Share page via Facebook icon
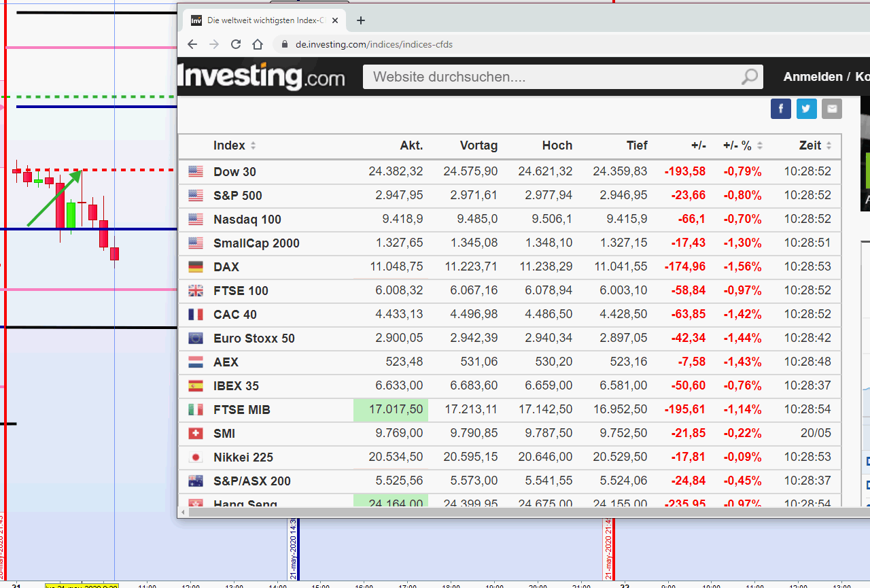This screenshot has height=588, width=870. [780, 109]
